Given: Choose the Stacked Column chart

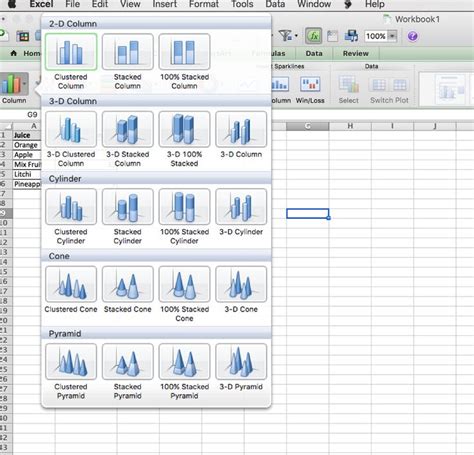Looking at the screenshot, I should click(128, 52).
